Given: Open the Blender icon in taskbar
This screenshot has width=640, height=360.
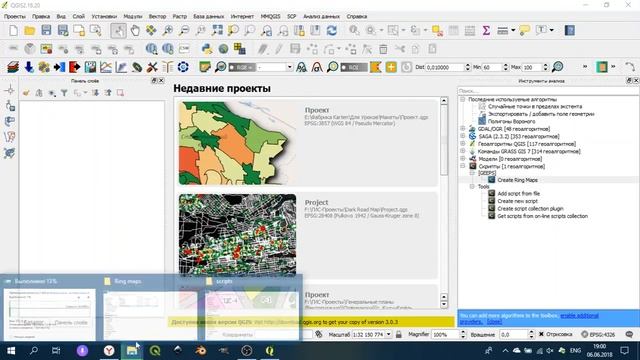Looking at the screenshot, I should [200, 351].
